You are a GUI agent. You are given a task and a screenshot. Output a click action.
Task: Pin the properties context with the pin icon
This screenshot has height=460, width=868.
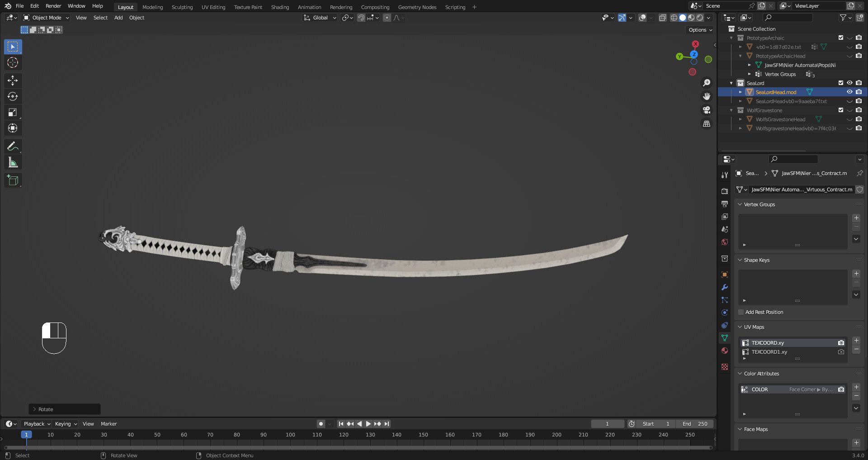click(859, 173)
